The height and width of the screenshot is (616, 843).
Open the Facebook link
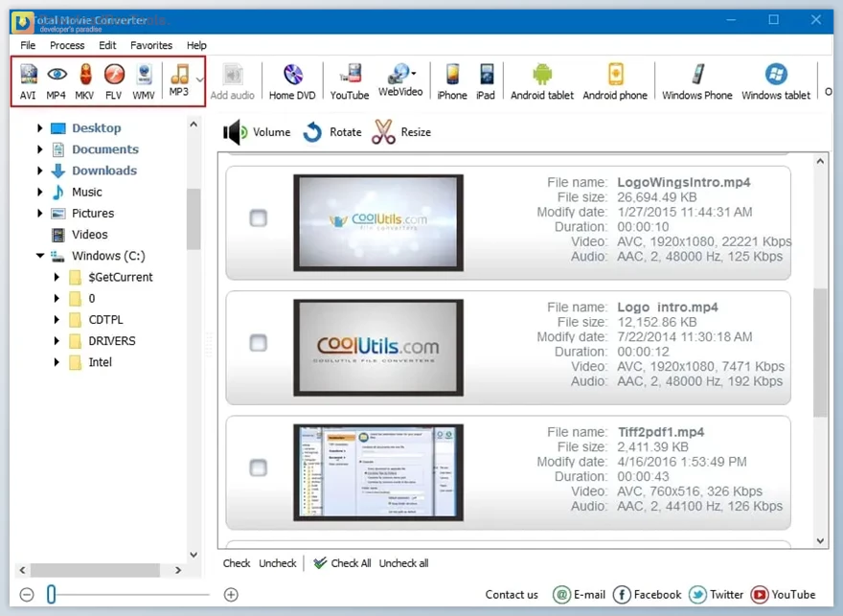pyautogui.click(x=648, y=595)
